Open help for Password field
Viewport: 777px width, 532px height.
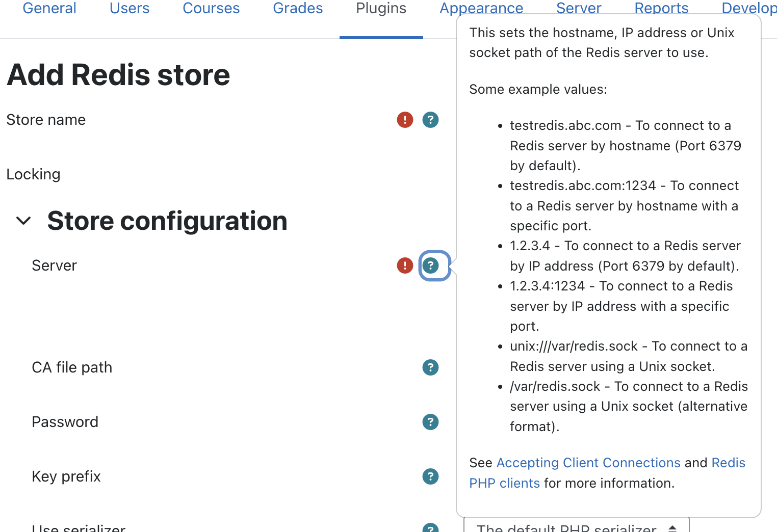click(x=430, y=422)
